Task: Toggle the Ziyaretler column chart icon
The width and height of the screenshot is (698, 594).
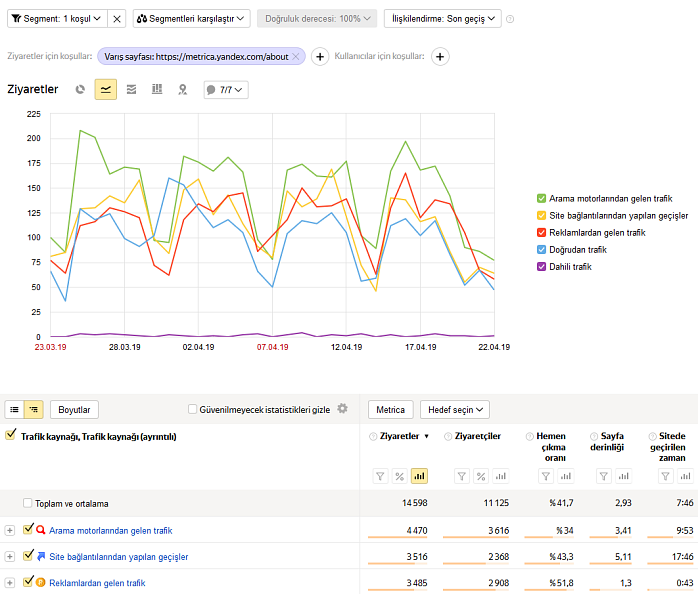Action: click(x=419, y=476)
